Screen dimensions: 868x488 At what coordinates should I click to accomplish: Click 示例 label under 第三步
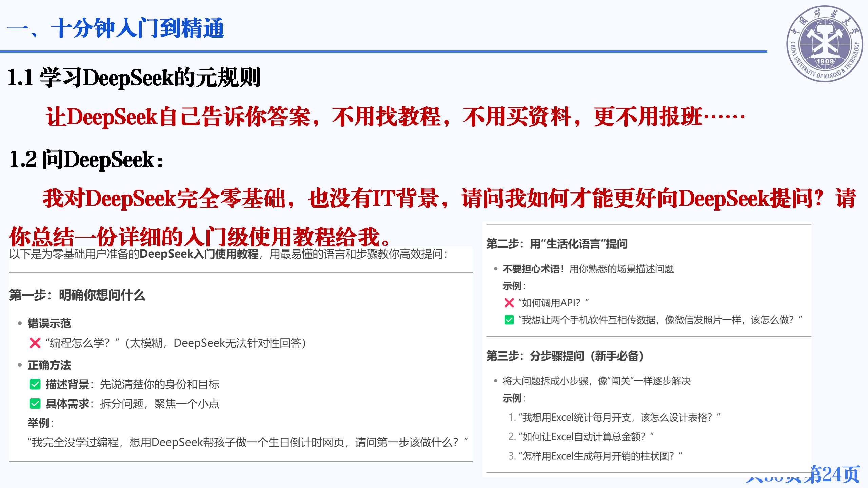[x=514, y=398]
